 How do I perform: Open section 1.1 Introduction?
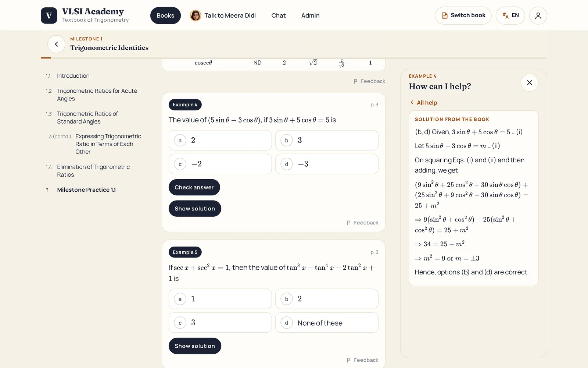[x=73, y=76]
